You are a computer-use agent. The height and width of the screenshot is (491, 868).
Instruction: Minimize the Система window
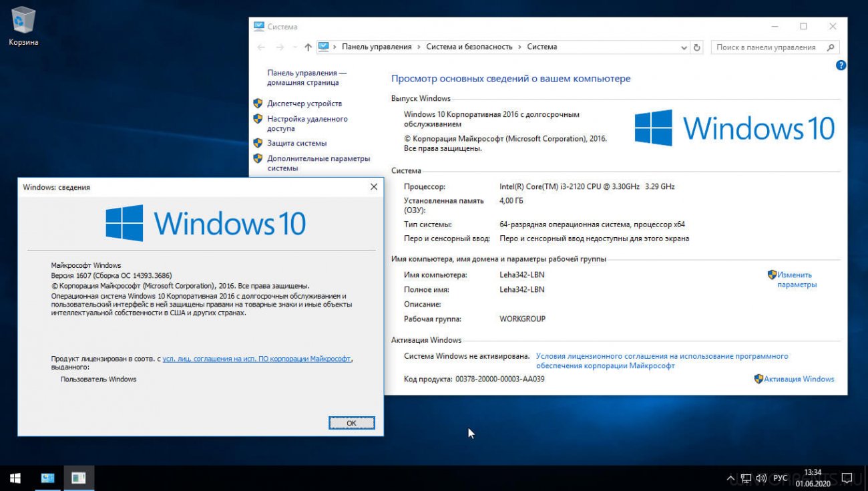(x=774, y=27)
